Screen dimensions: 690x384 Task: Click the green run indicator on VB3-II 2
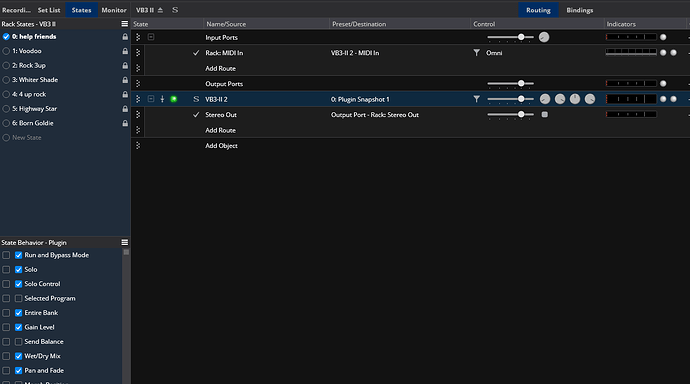click(174, 99)
